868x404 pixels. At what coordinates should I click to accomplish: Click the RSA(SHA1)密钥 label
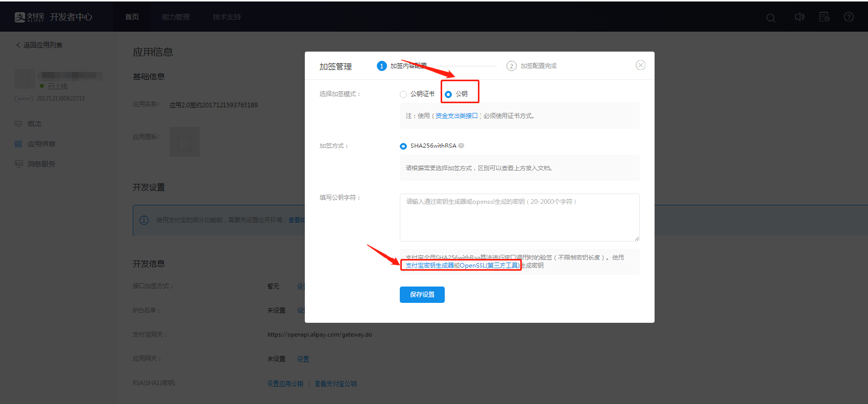click(x=154, y=383)
